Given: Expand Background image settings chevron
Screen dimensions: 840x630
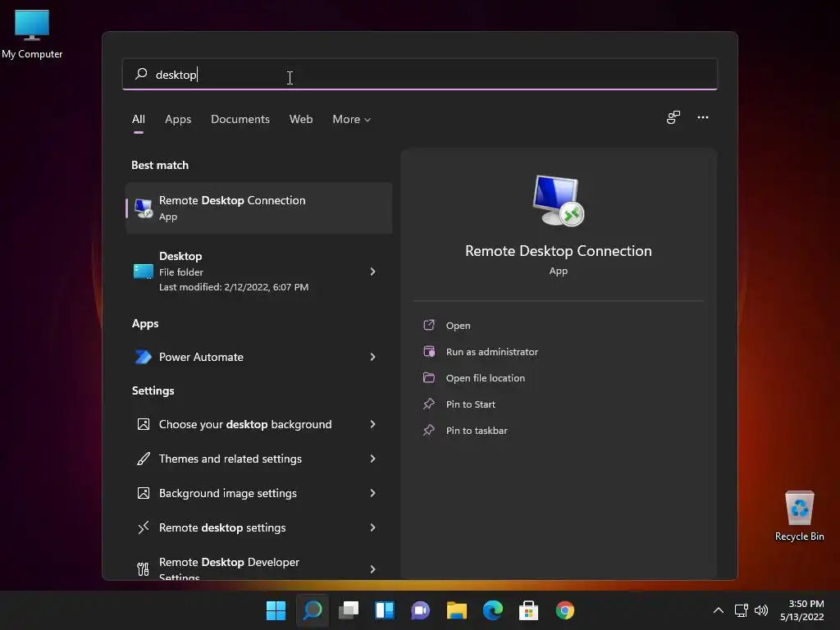Looking at the screenshot, I should pos(373,493).
